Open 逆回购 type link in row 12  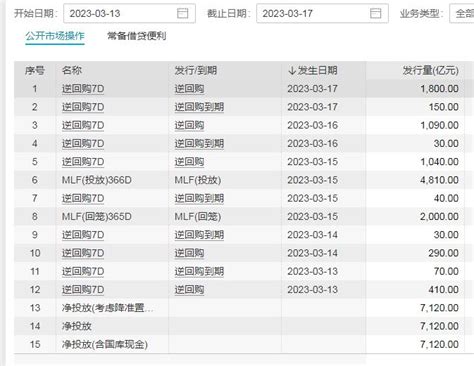(x=189, y=290)
